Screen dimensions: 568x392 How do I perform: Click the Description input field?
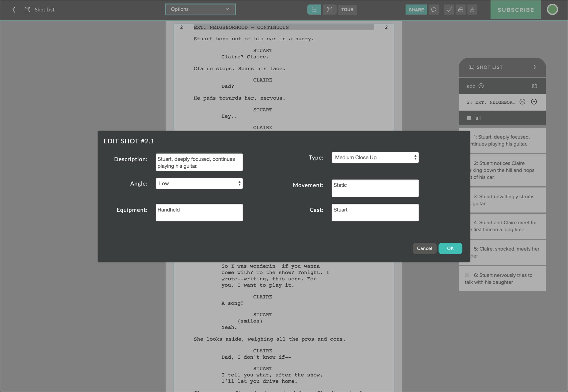[199, 162]
